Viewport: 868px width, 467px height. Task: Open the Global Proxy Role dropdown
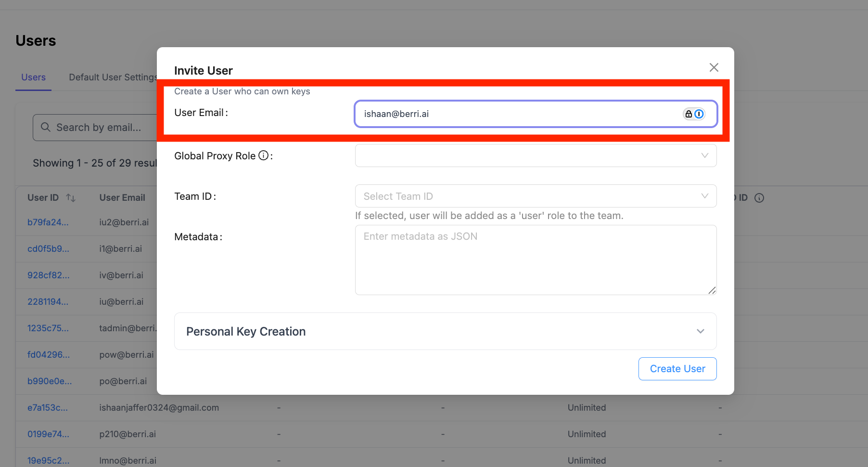click(536, 155)
